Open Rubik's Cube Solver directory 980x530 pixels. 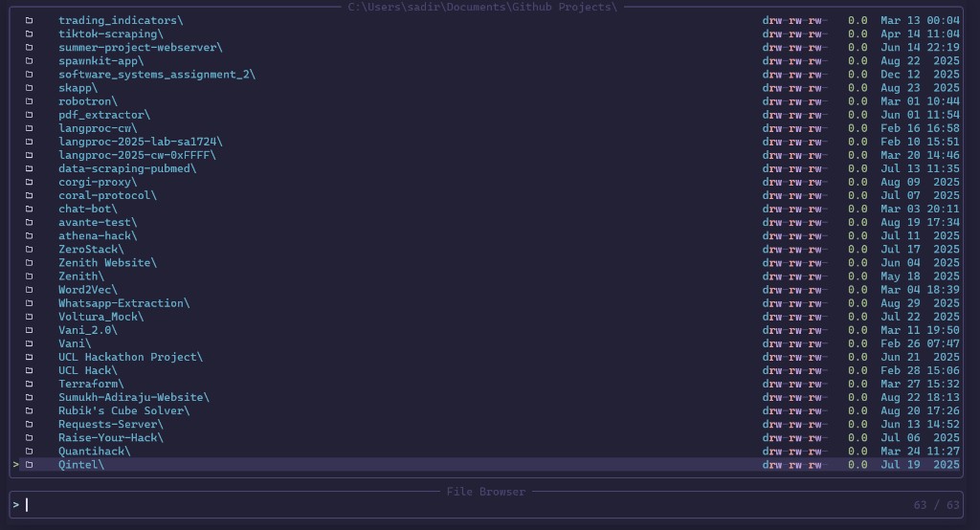[x=123, y=410]
